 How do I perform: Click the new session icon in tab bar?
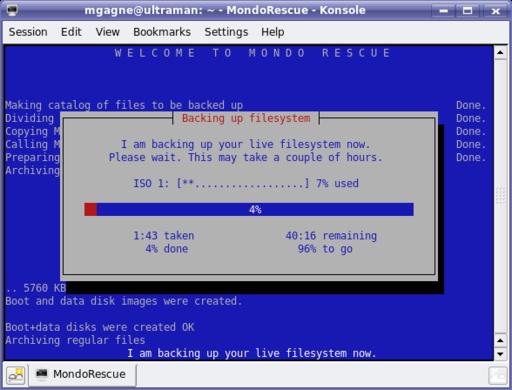[16, 375]
